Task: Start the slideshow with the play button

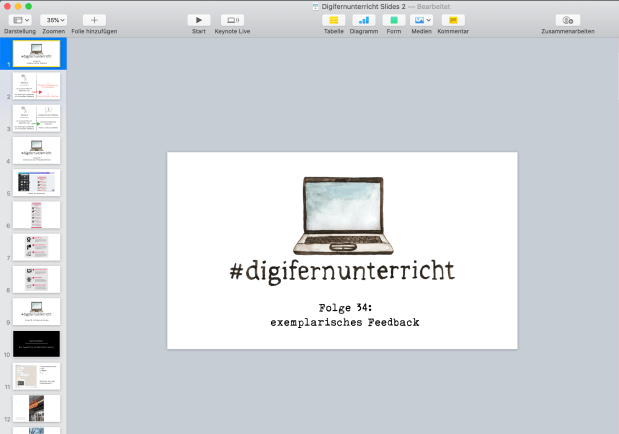Action: (x=199, y=20)
